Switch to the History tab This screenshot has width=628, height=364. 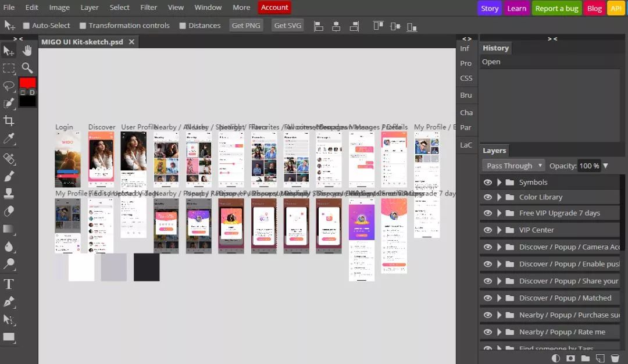point(495,48)
